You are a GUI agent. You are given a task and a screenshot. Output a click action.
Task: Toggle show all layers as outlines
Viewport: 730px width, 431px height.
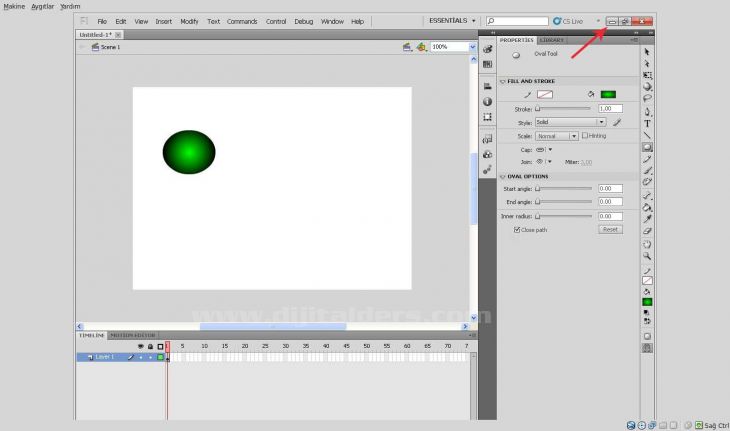[x=161, y=346]
